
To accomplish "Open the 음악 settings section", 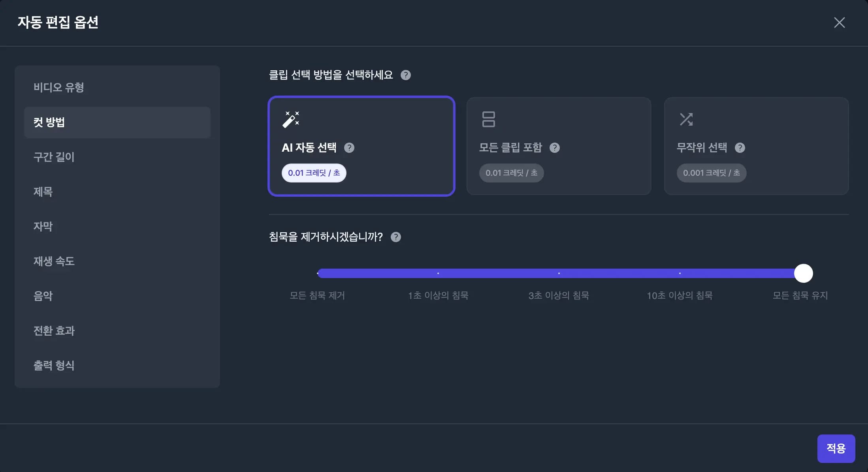I will point(43,296).
